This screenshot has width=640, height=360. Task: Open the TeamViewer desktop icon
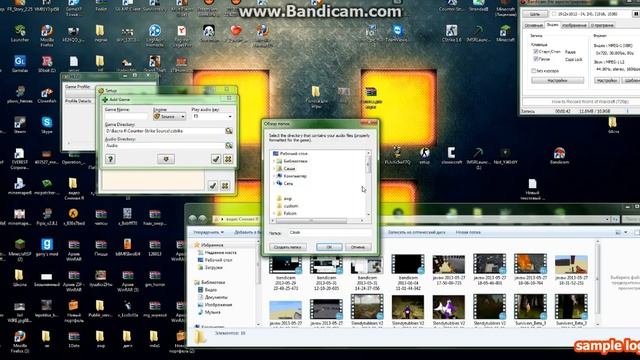coord(397,33)
